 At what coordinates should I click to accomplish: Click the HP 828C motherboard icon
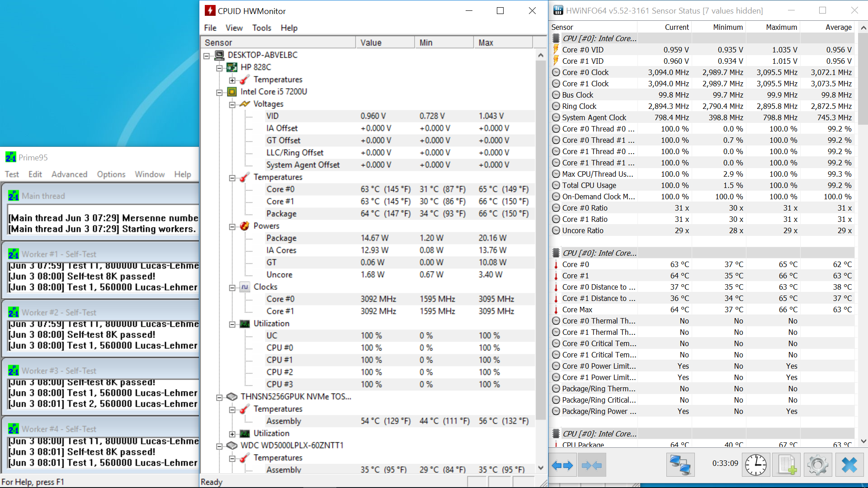[232, 67]
